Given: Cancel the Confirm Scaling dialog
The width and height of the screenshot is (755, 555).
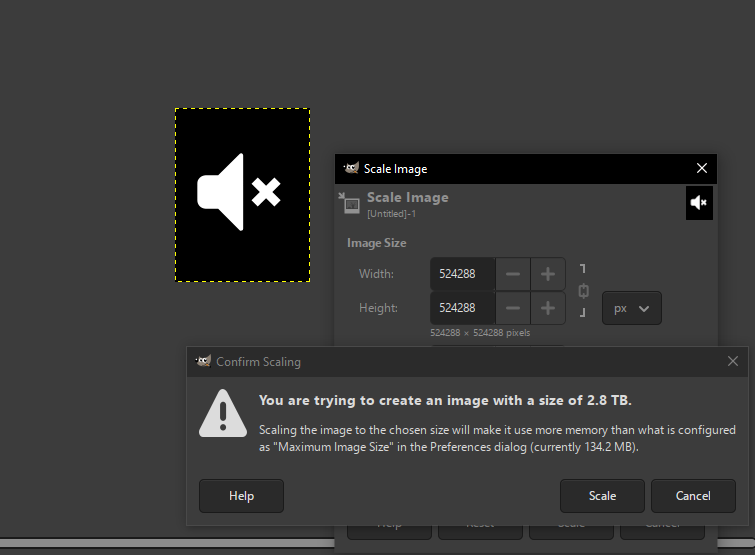Looking at the screenshot, I should [693, 496].
